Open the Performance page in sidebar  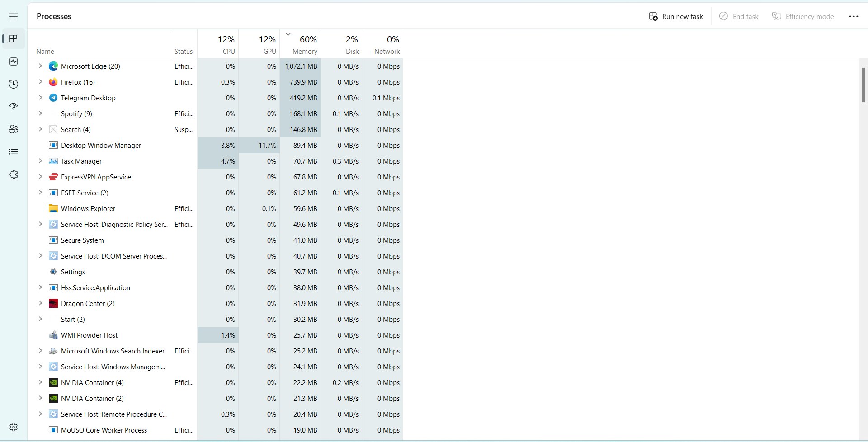pos(14,61)
